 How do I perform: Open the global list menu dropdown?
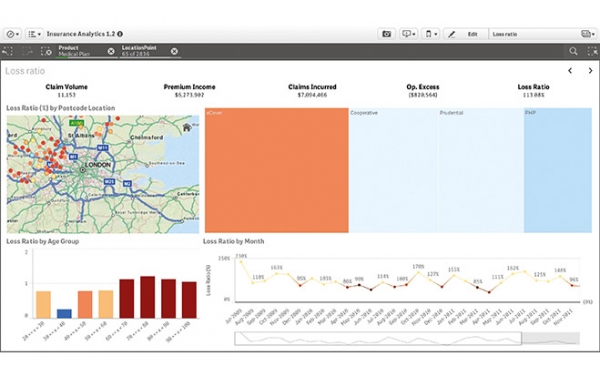tap(34, 34)
